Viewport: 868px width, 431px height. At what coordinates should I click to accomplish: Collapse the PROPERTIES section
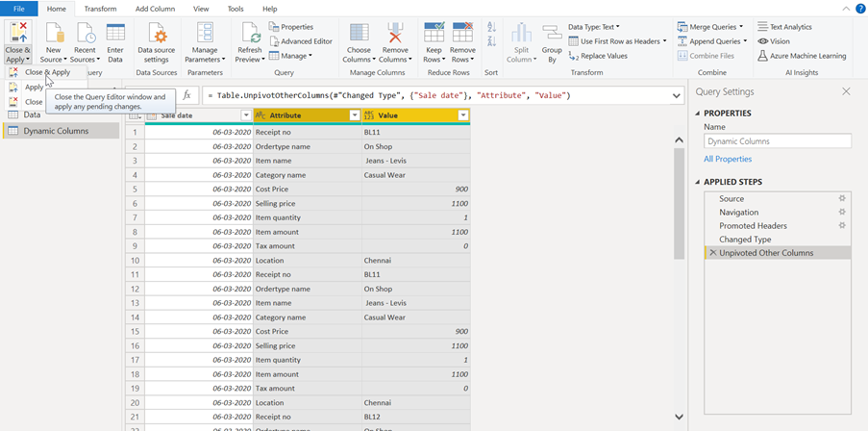(x=698, y=114)
